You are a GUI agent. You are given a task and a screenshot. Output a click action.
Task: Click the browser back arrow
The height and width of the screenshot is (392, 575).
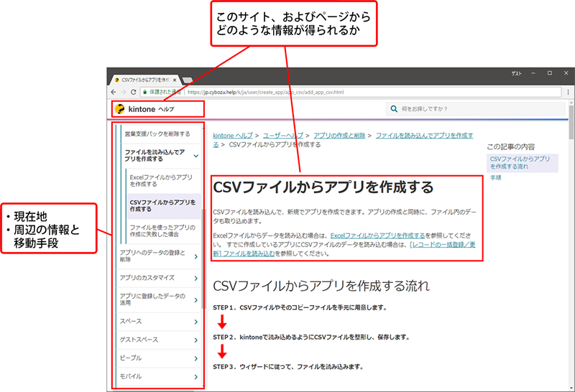(114, 92)
